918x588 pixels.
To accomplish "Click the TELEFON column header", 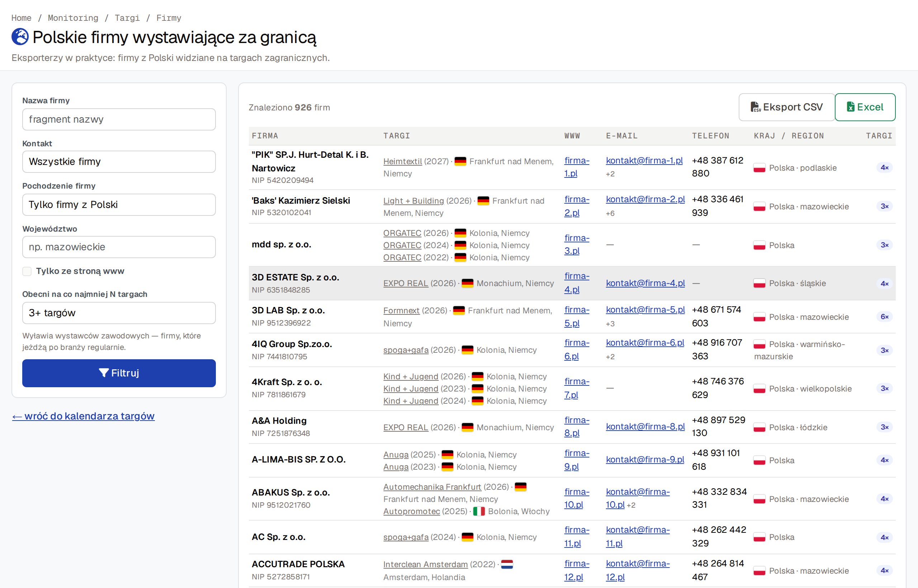I will point(711,136).
